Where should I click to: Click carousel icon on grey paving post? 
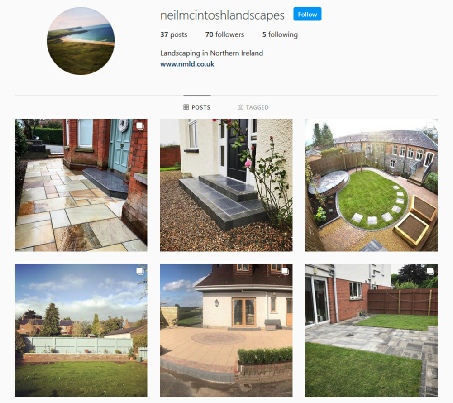pyautogui.click(x=430, y=271)
